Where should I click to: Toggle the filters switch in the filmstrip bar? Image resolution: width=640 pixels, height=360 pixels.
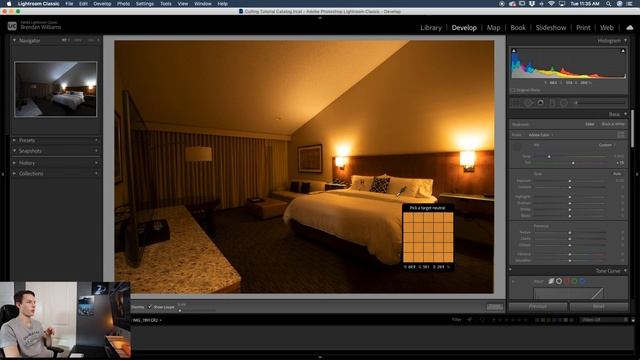[x=633, y=320]
